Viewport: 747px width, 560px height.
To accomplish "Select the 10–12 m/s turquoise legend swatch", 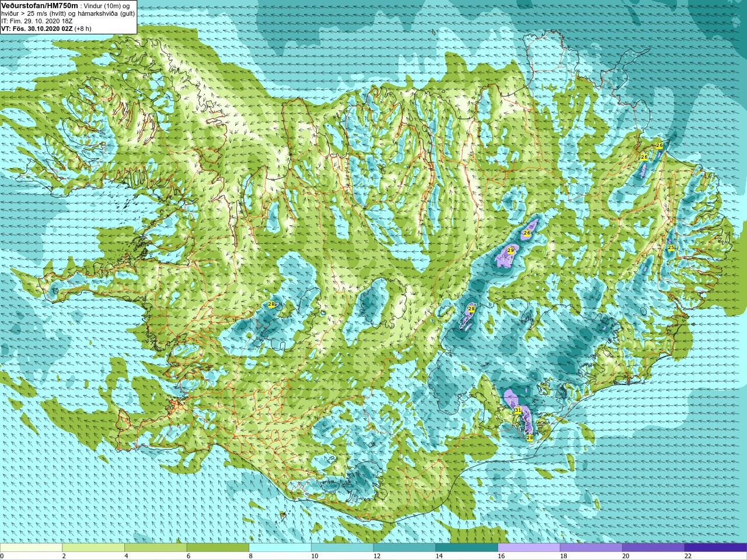I will pyautogui.click(x=342, y=548).
